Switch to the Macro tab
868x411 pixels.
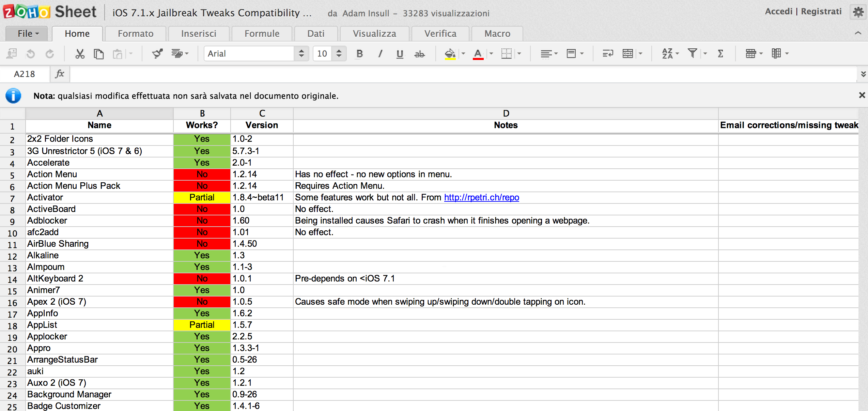click(497, 33)
